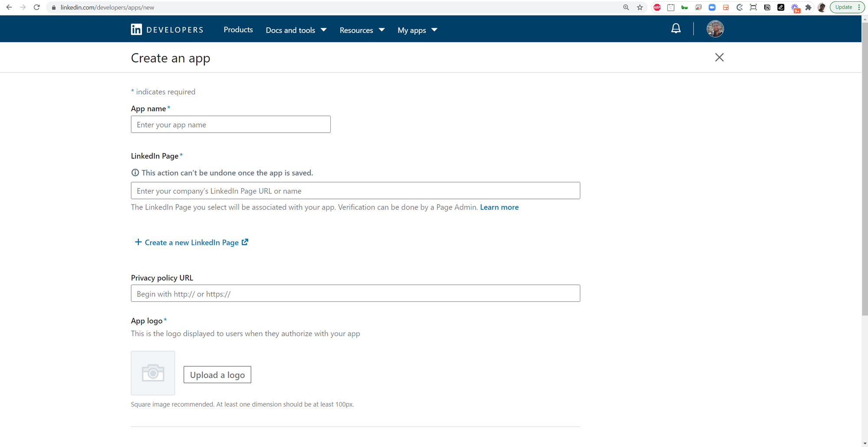Viewport: 868px width, 447px height.
Task: Click the Upload a logo button
Action: click(x=217, y=375)
